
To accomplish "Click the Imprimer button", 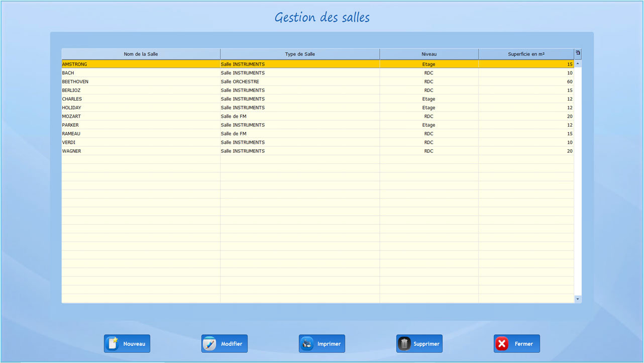I will tap(322, 344).
